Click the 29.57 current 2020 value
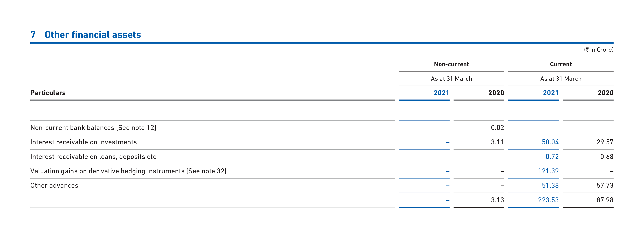Viewport: 644px width, 239px height. click(605, 142)
